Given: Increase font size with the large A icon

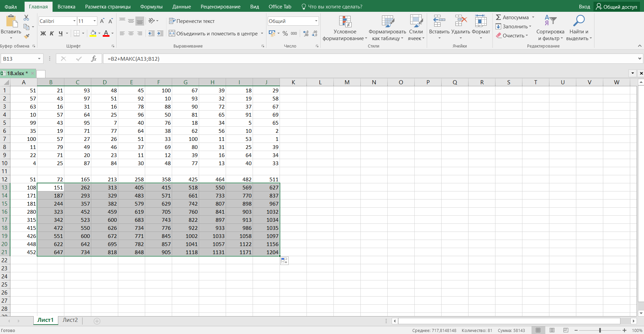Looking at the screenshot, I should 102,21.
